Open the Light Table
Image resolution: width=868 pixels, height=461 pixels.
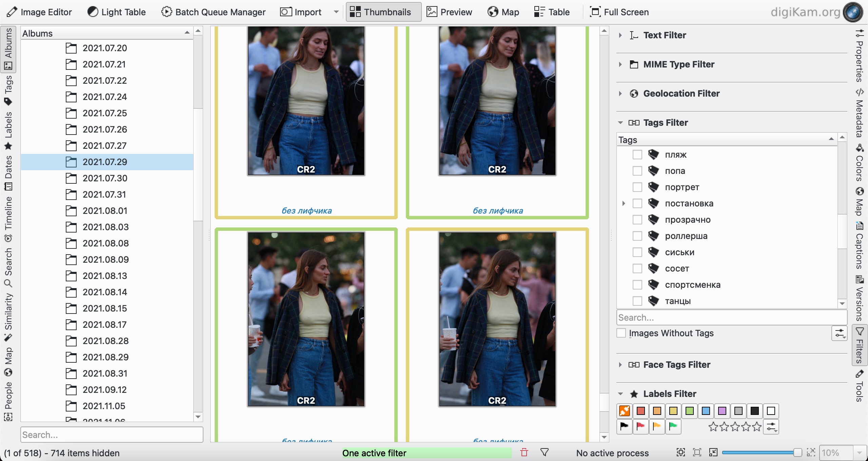tap(117, 12)
